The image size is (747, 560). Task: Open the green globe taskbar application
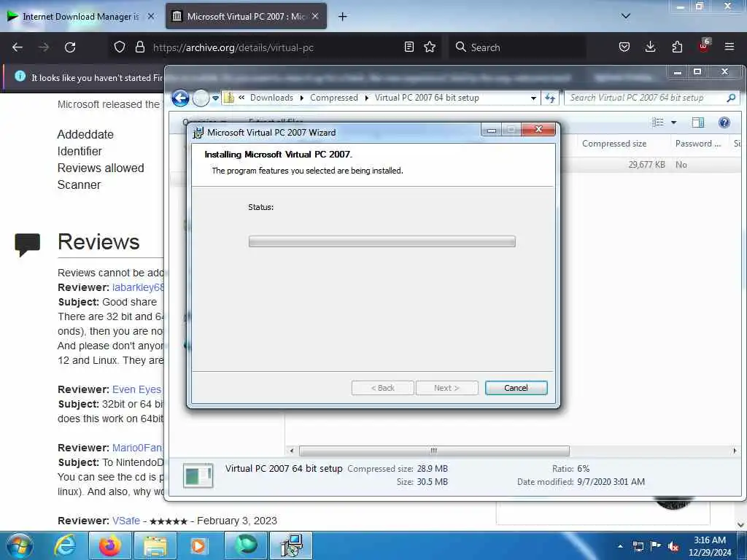pyautogui.click(x=247, y=545)
